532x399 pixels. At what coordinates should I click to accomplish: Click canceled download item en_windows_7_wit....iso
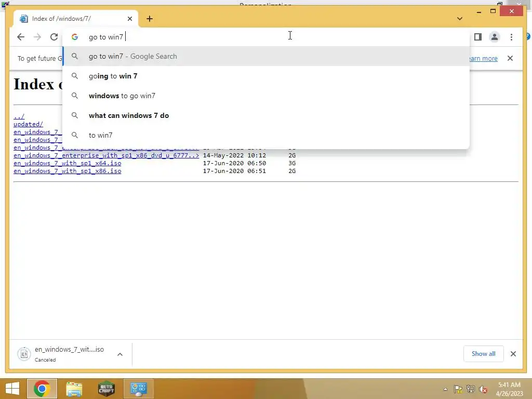click(x=64, y=354)
